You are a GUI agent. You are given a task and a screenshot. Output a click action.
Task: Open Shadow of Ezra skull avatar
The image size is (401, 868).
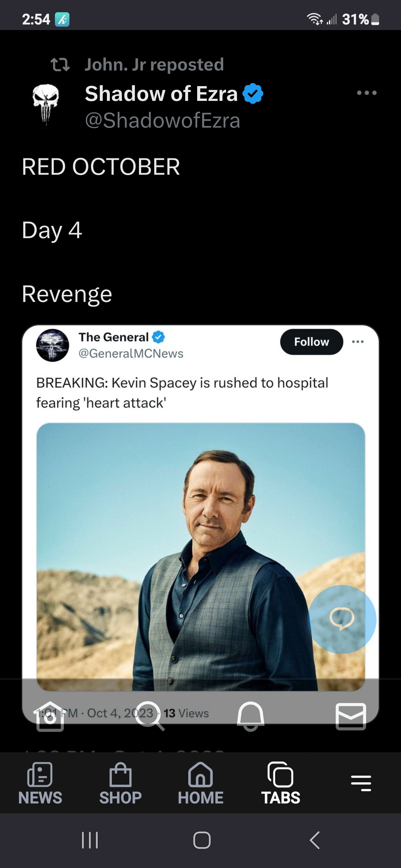[46, 104]
